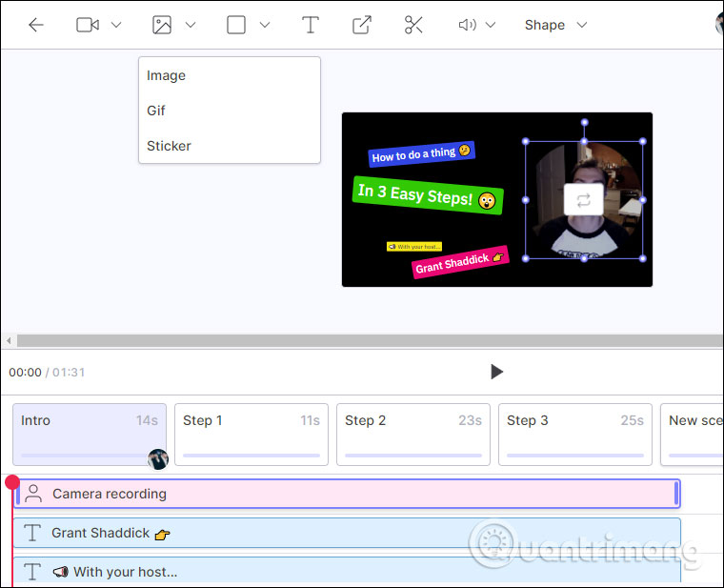Image resolution: width=724 pixels, height=588 pixels.
Task: Select the Text tool icon
Action: tap(310, 26)
